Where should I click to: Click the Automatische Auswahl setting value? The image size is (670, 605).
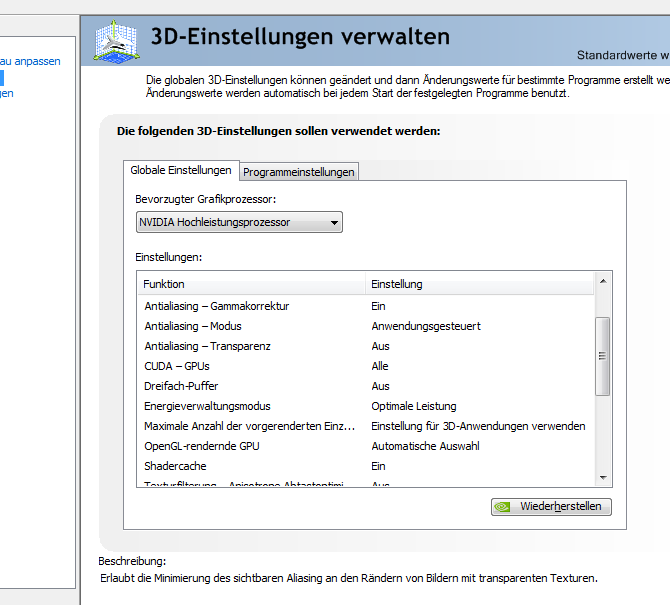point(425,446)
